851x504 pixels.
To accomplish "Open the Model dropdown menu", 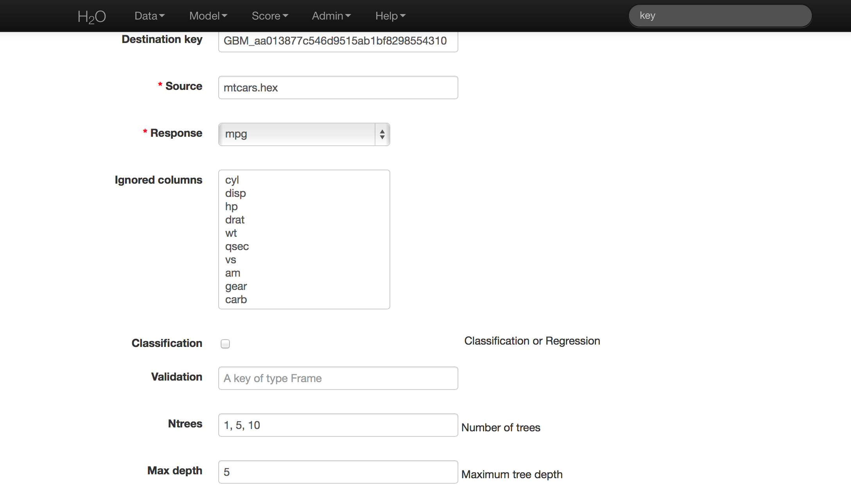I will point(208,16).
